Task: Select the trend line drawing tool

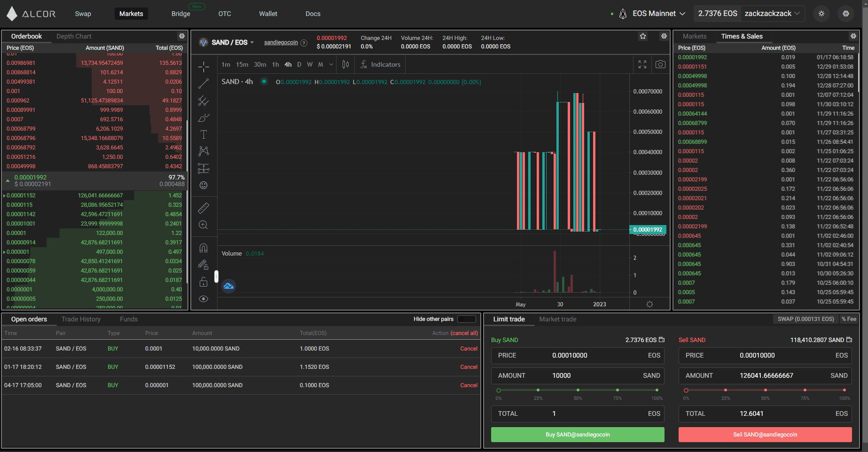Action: click(x=203, y=84)
